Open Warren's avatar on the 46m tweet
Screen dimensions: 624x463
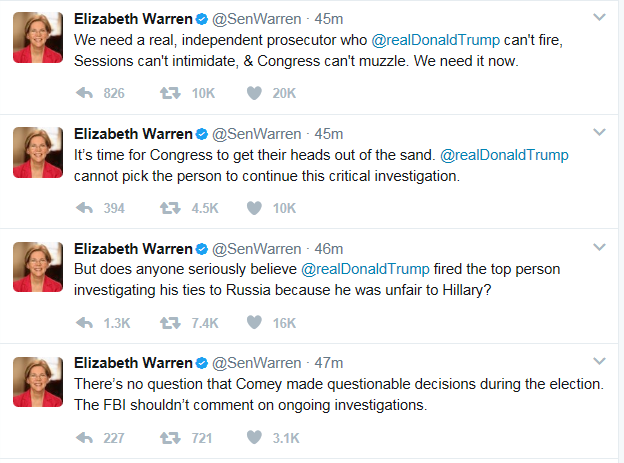coord(38,267)
